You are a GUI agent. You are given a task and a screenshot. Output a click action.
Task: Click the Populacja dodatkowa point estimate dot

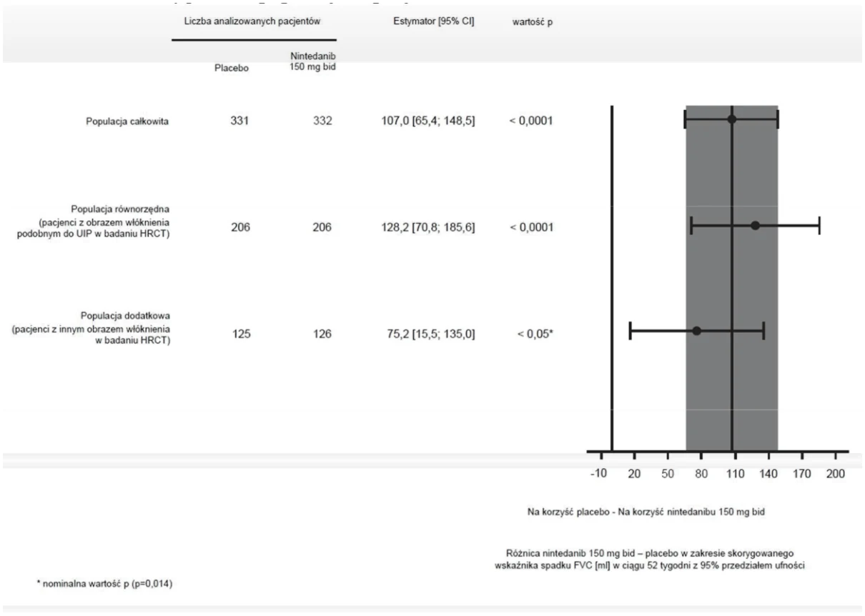(x=696, y=331)
